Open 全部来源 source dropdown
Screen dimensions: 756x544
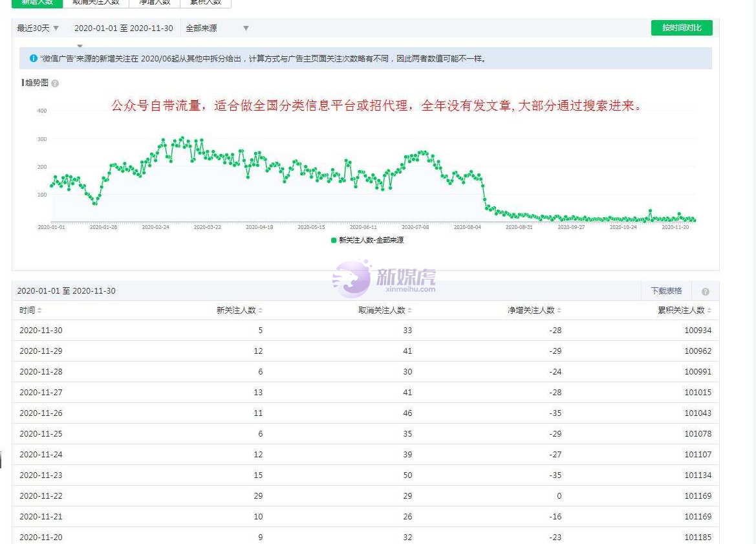(x=217, y=28)
